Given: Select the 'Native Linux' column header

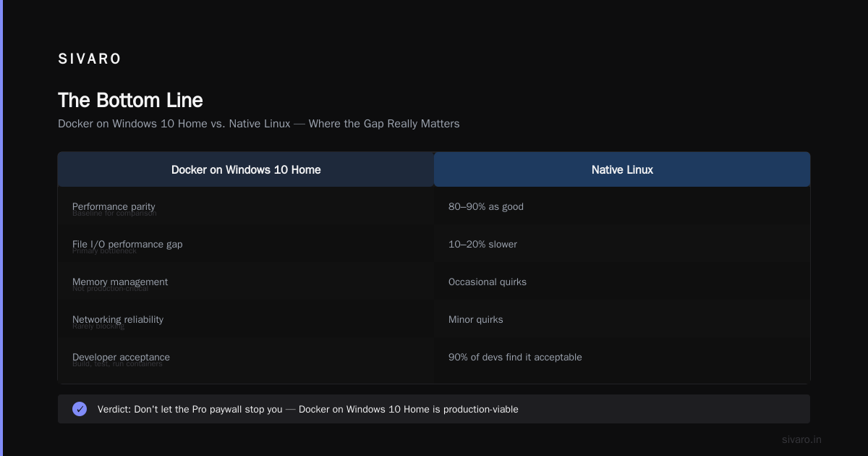Looking at the screenshot, I should click(622, 169).
